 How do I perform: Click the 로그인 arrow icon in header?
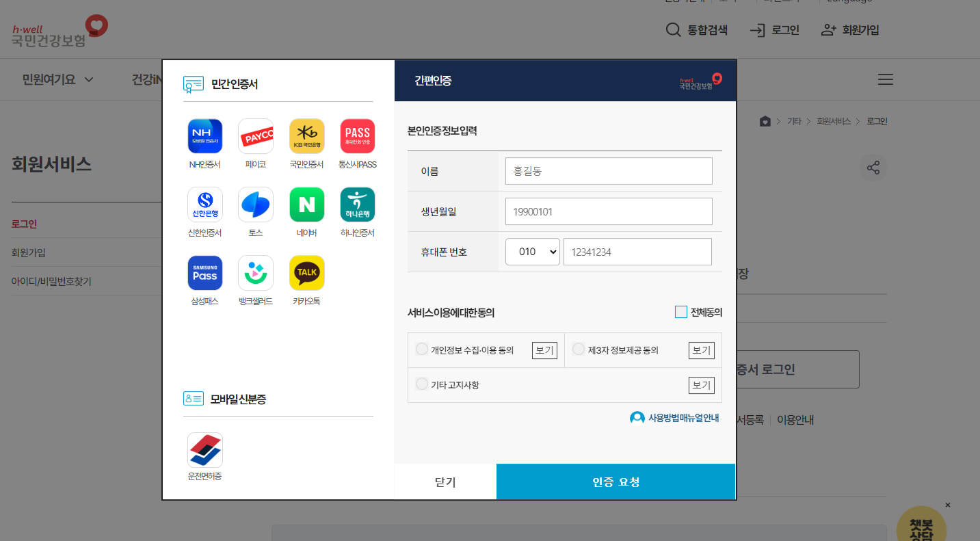click(757, 30)
